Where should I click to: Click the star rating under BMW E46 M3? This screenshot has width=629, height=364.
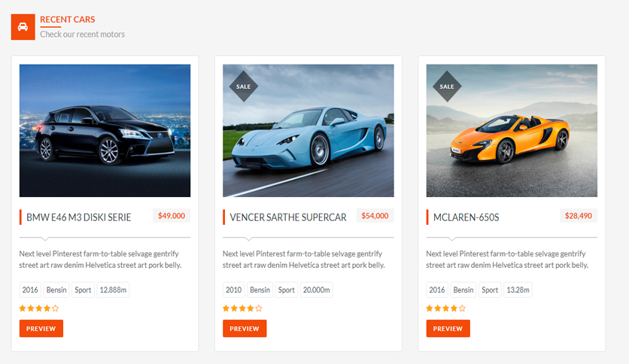(x=39, y=308)
